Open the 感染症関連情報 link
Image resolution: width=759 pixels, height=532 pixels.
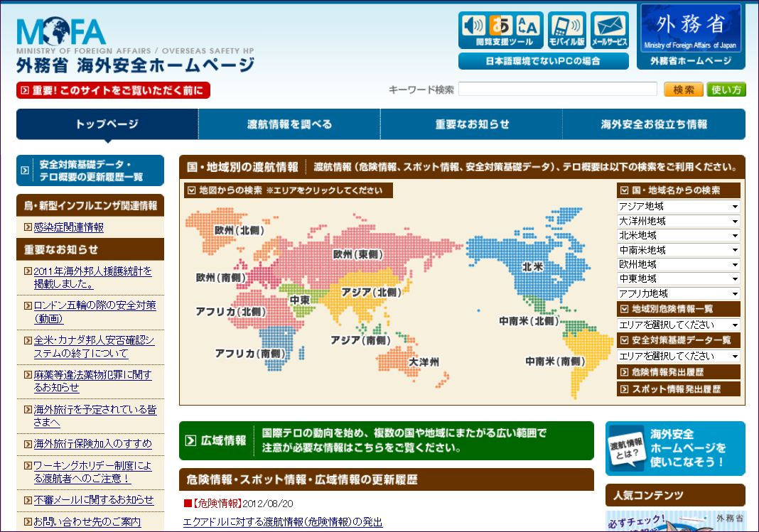click(x=68, y=227)
